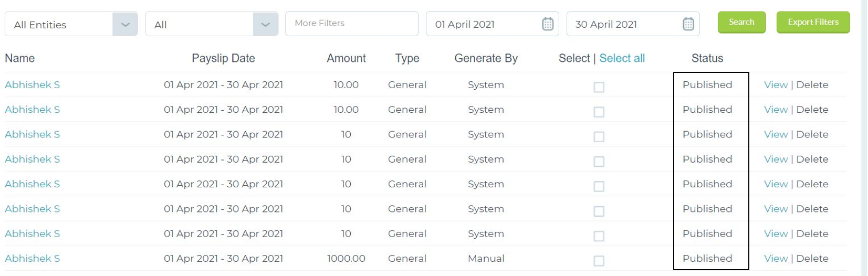Expand the All filter dropdown arrow
This screenshot has height=276, width=868.
(266, 24)
